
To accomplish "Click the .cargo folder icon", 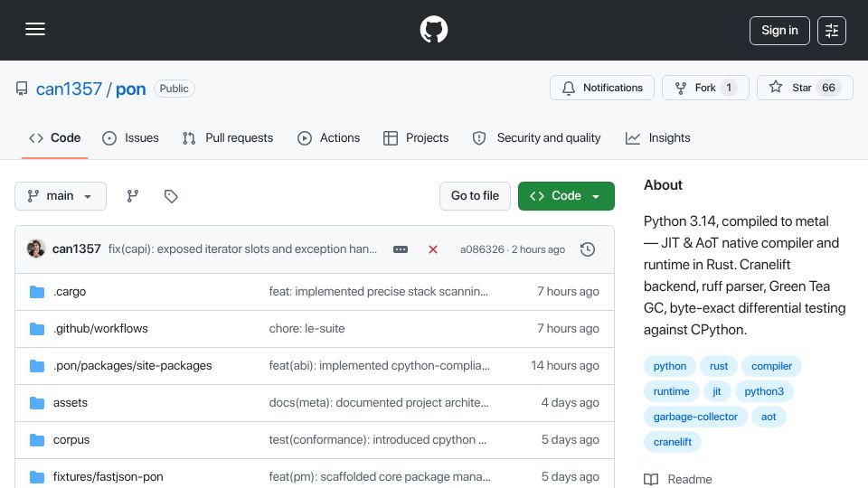I will tap(37, 292).
